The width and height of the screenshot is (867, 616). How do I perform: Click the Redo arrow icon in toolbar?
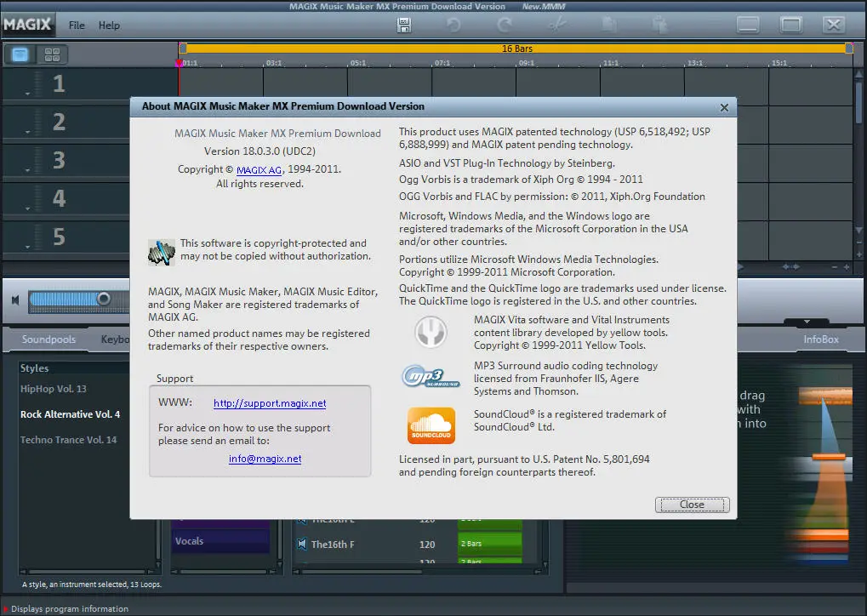pos(505,26)
